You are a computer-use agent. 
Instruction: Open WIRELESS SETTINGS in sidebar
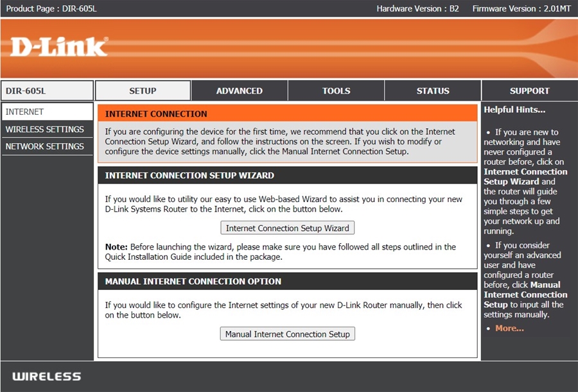[x=47, y=130]
